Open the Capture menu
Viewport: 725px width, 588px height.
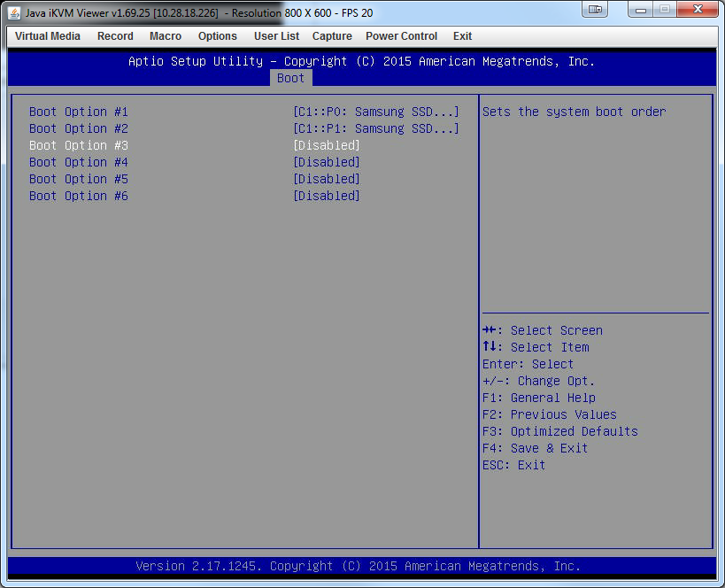coord(332,36)
